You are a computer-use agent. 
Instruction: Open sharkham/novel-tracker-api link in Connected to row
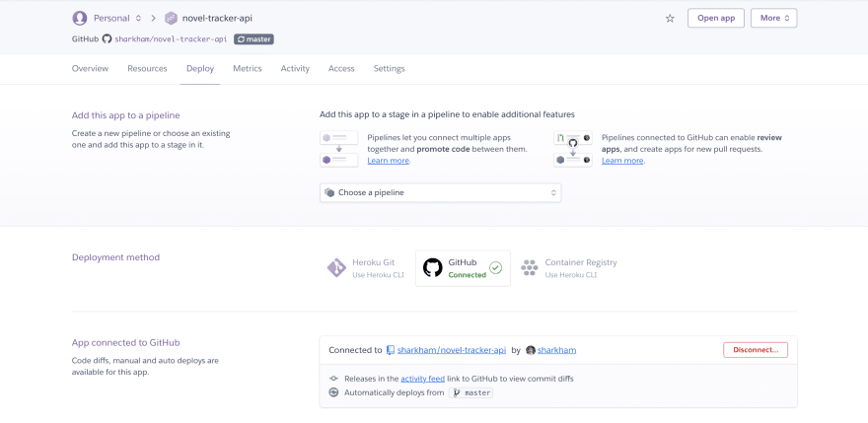[x=452, y=350]
